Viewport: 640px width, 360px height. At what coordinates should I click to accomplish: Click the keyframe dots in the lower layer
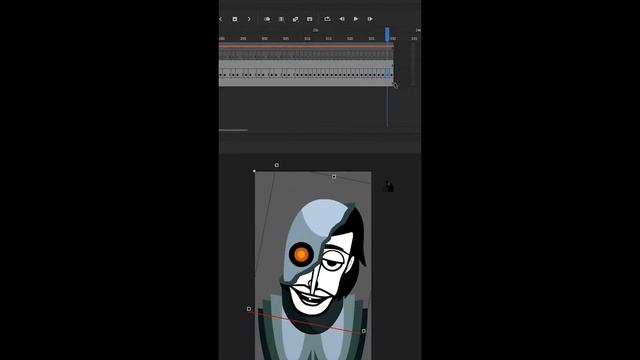pos(306,75)
